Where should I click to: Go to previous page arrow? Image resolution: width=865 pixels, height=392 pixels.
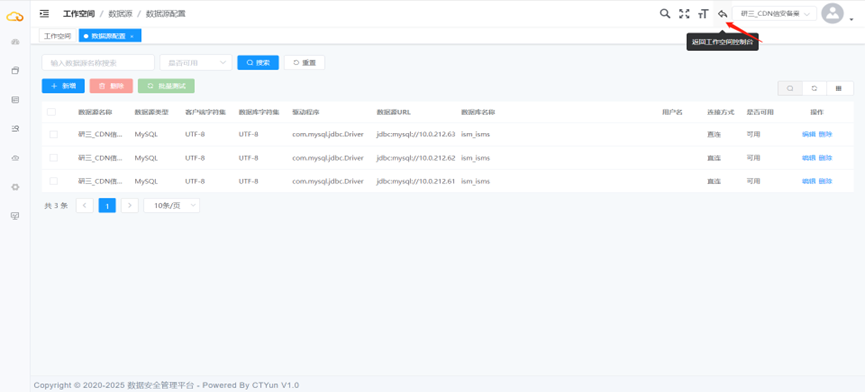pos(84,206)
